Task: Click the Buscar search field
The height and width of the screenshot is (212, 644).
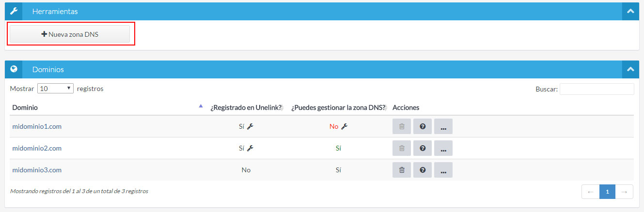Action: coord(597,89)
